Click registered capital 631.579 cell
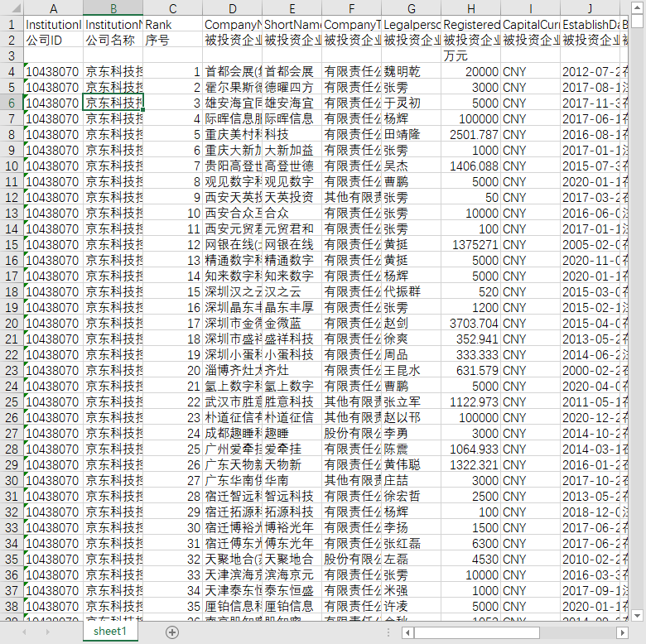 click(x=471, y=370)
